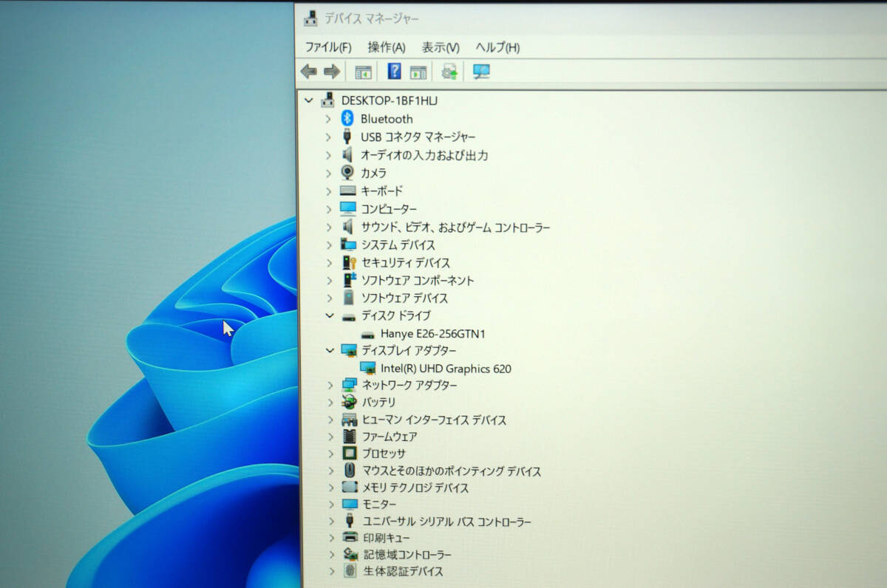Image resolution: width=887 pixels, height=588 pixels.
Task: Collapse the DESKTOP-1BF1HLJ root node
Action: [x=309, y=100]
